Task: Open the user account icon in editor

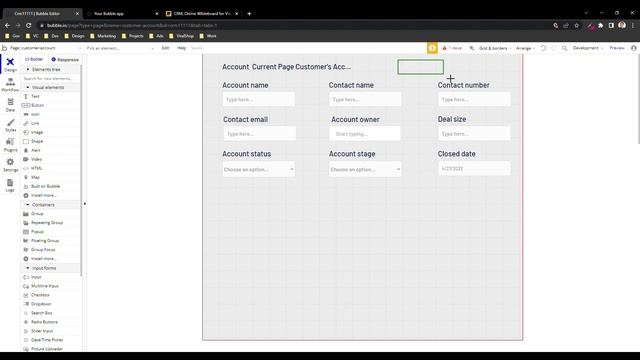Action: [x=633, y=48]
